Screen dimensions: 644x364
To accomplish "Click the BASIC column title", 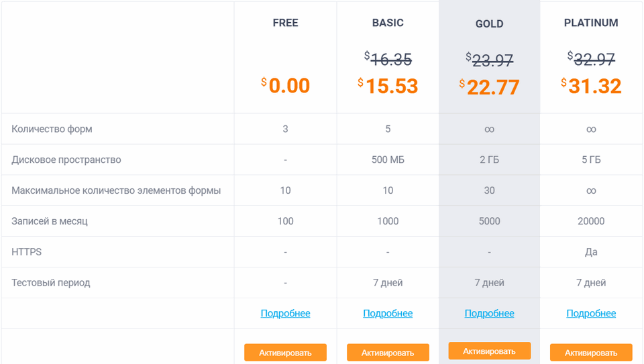I will click(x=388, y=23).
